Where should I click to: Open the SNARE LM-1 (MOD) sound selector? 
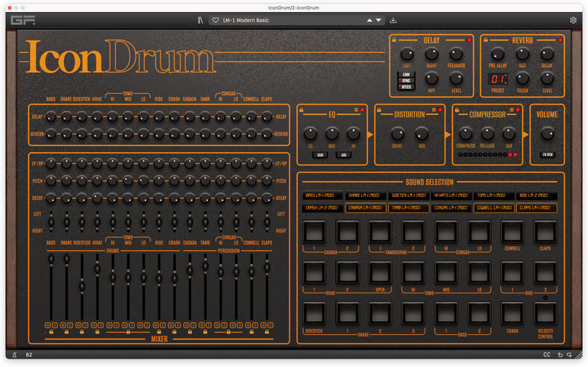pyautogui.click(x=365, y=195)
